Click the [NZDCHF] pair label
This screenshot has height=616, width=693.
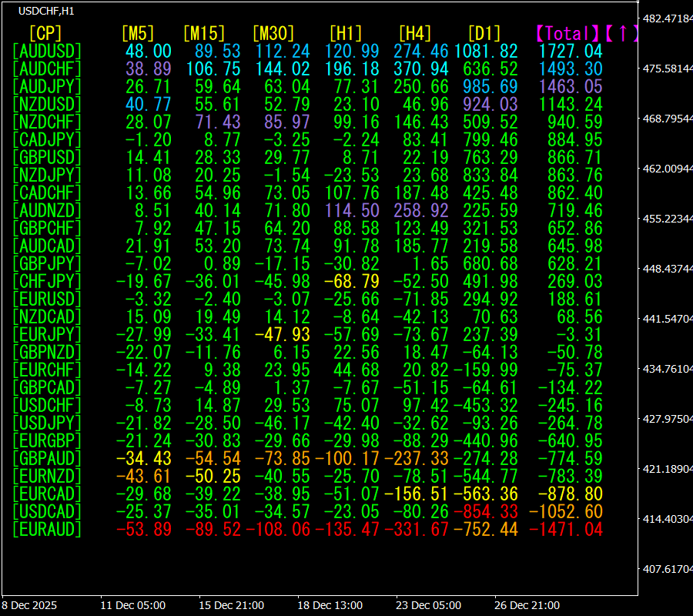pyautogui.click(x=47, y=122)
